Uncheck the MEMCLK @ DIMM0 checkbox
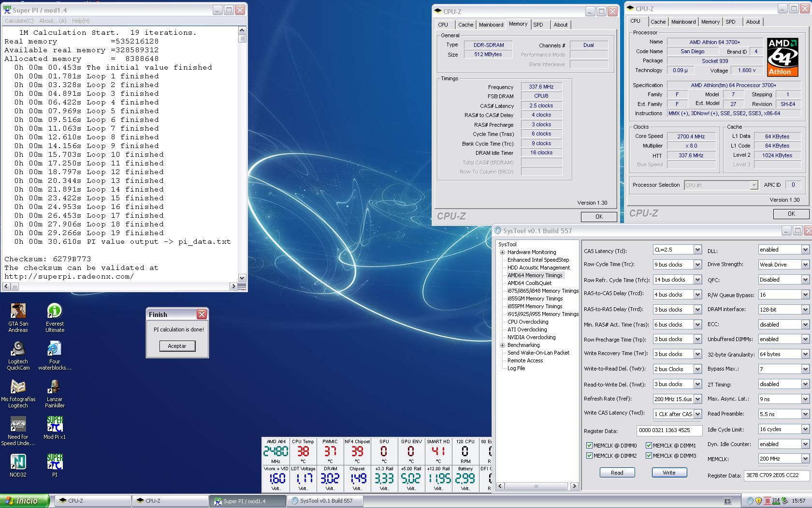The height and width of the screenshot is (508, 812). click(589, 445)
